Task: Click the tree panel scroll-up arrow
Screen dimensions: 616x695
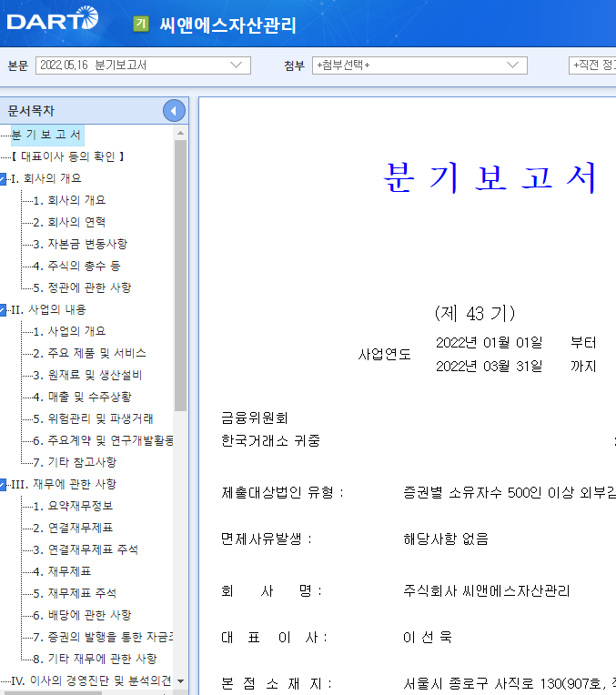Action: (180, 133)
